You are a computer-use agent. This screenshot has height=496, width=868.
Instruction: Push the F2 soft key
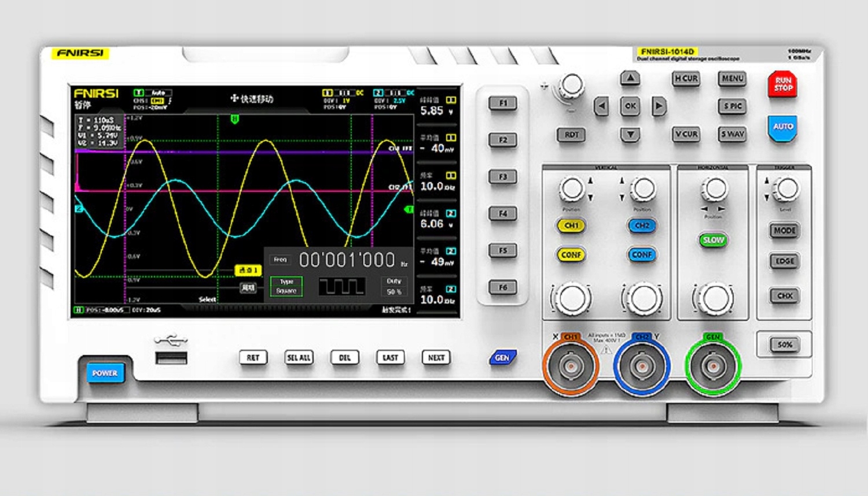(503, 140)
